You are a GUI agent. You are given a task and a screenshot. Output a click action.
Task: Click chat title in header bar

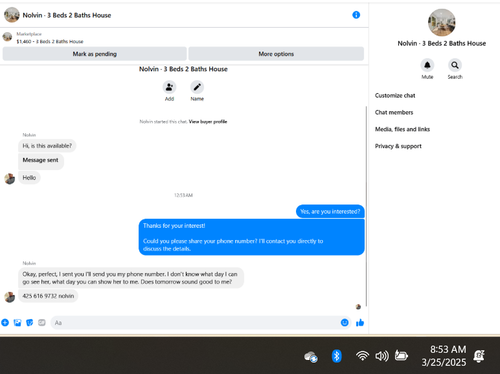point(67,15)
